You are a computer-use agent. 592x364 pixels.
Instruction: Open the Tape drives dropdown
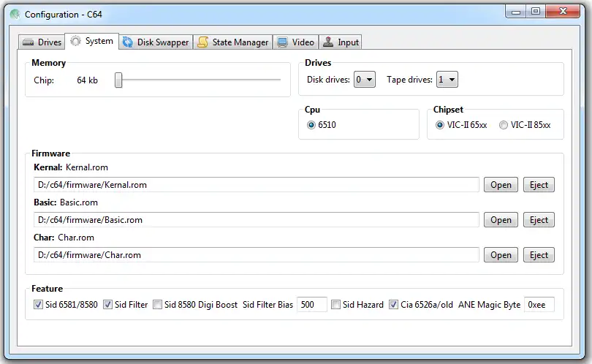coord(447,79)
